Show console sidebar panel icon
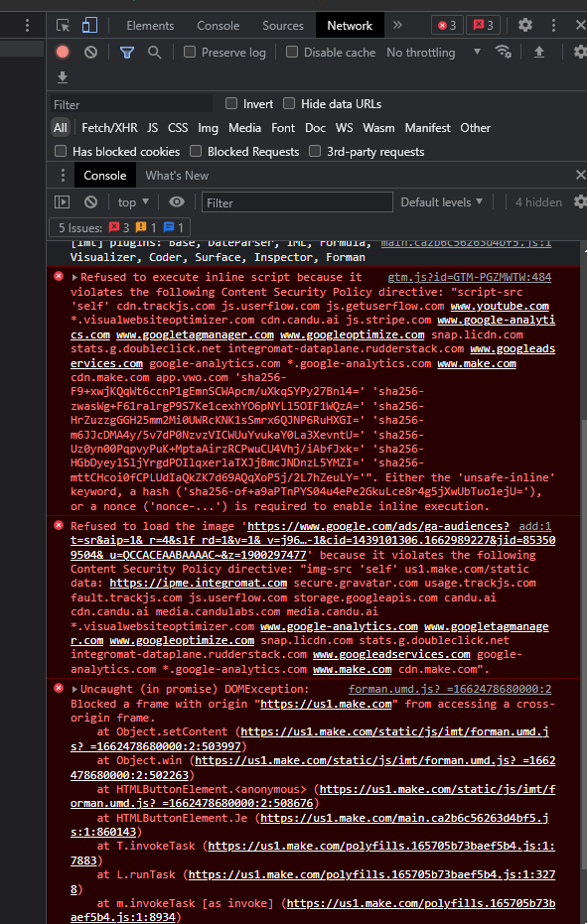587x924 pixels. click(x=62, y=202)
